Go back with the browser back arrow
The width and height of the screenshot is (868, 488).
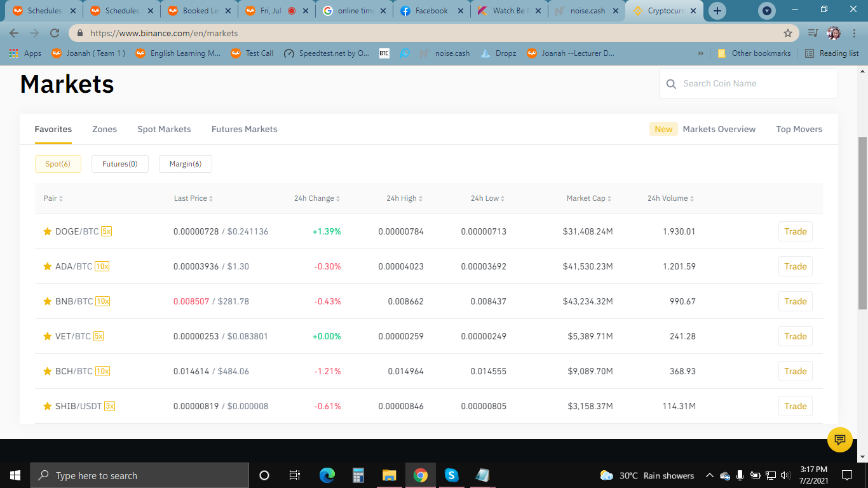(14, 33)
